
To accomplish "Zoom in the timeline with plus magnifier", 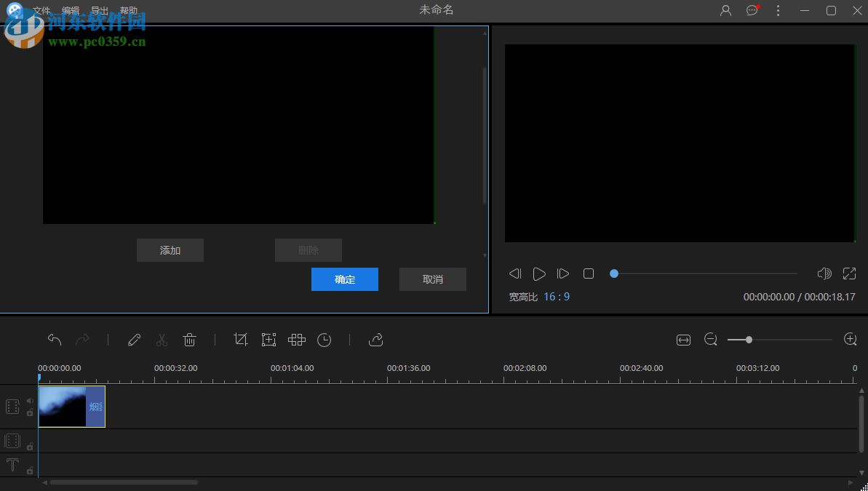I will (850, 340).
